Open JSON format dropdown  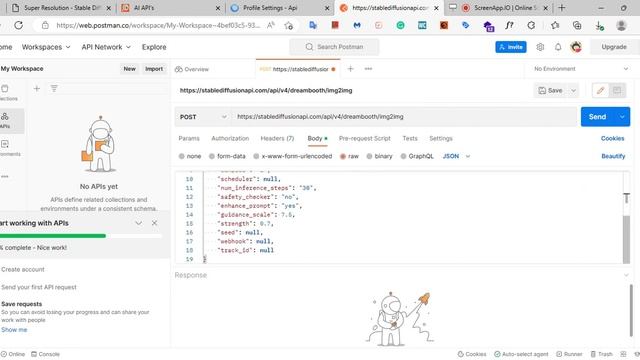(456, 156)
